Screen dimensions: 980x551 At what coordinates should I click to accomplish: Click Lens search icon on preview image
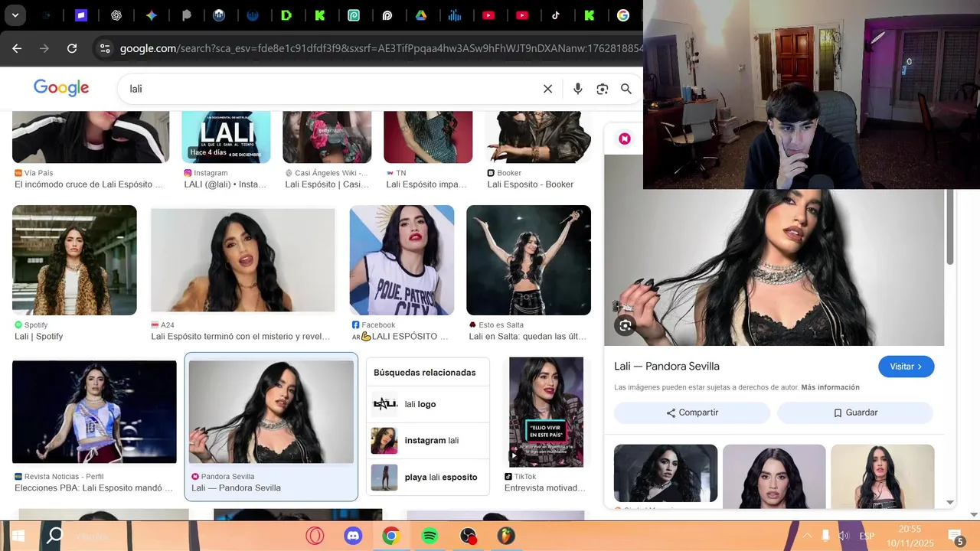coord(626,326)
